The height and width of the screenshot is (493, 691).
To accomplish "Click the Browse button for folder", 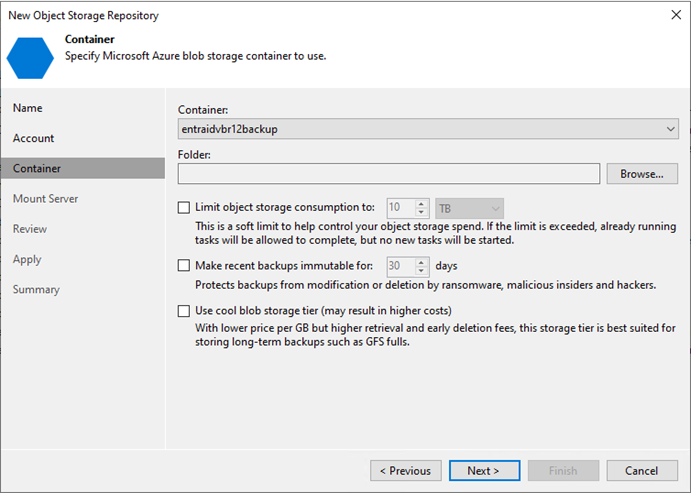I will pos(642,174).
